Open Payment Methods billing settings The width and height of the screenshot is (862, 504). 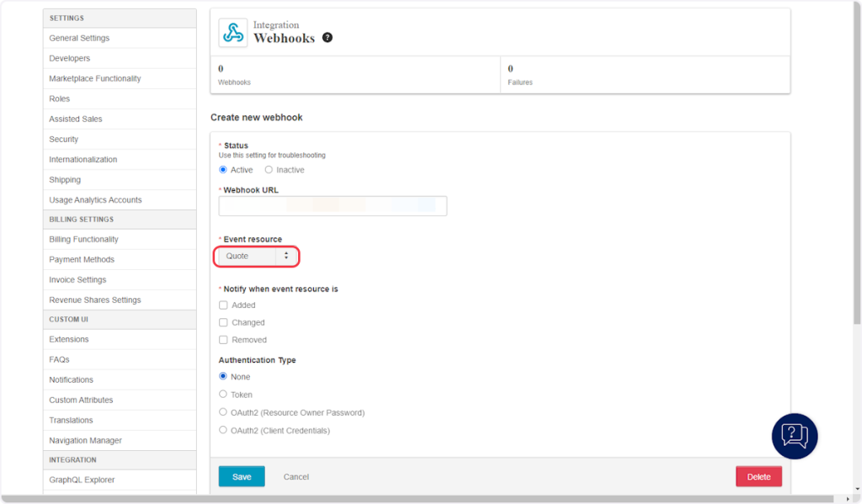(82, 259)
